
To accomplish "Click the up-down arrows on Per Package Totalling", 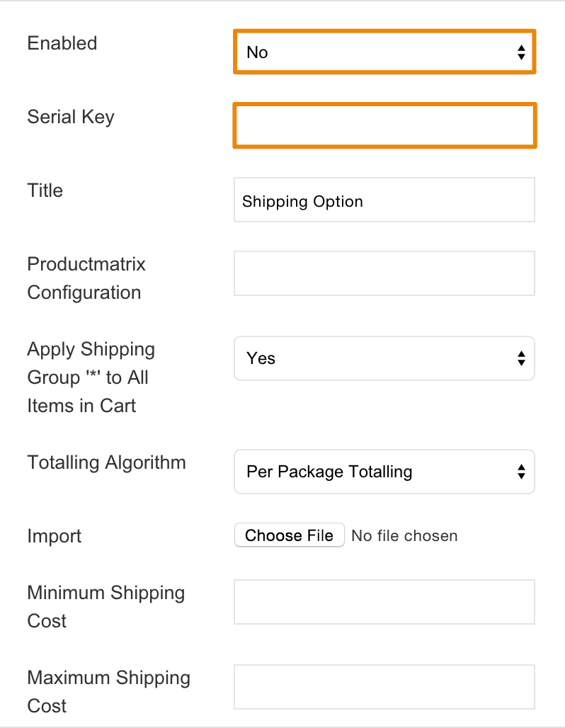I will (521, 472).
